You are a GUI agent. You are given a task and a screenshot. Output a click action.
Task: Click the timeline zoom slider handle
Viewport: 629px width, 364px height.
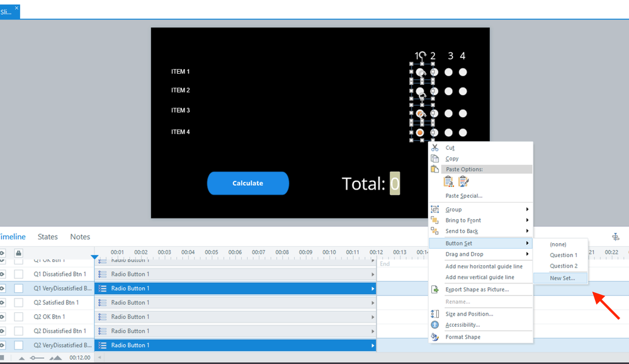(x=33, y=358)
